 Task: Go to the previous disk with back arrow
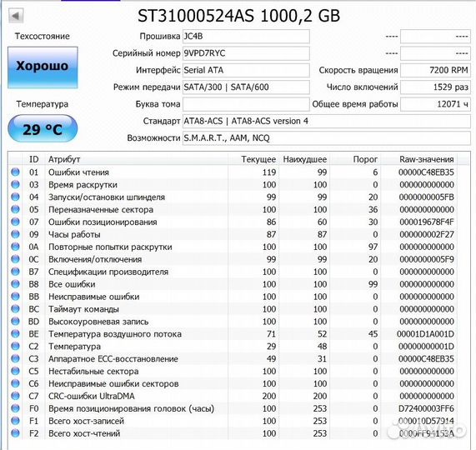point(16,16)
